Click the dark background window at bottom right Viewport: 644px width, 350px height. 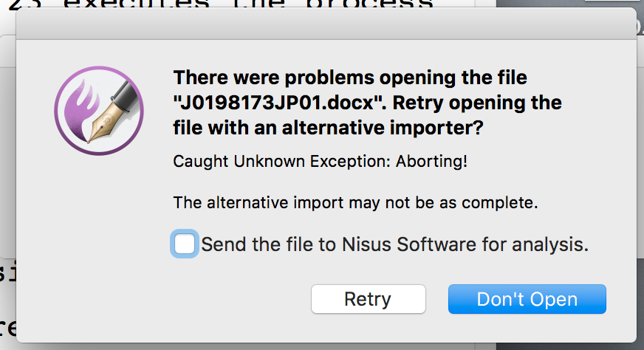coord(640,304)
